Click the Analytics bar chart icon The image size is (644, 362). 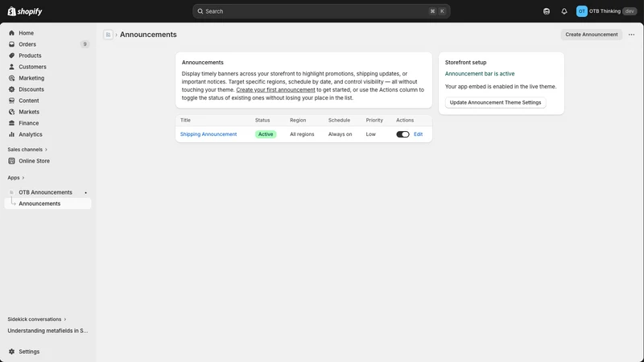click(x=11, y=134)
